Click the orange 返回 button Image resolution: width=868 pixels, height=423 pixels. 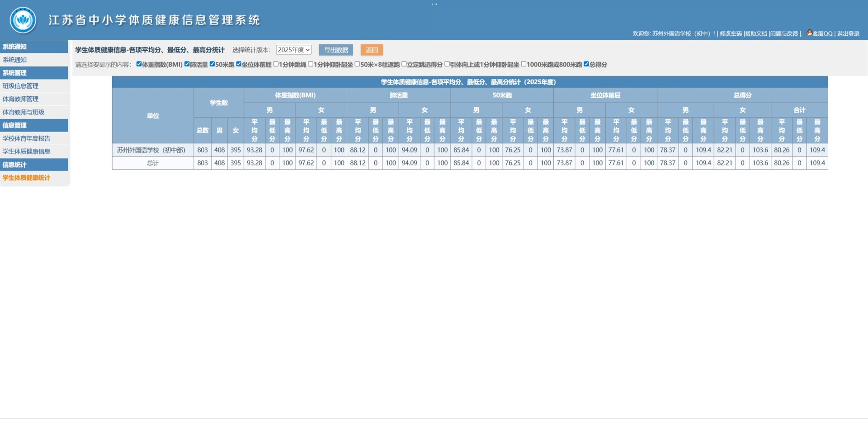pyautogui.click(x=372, y=50)
